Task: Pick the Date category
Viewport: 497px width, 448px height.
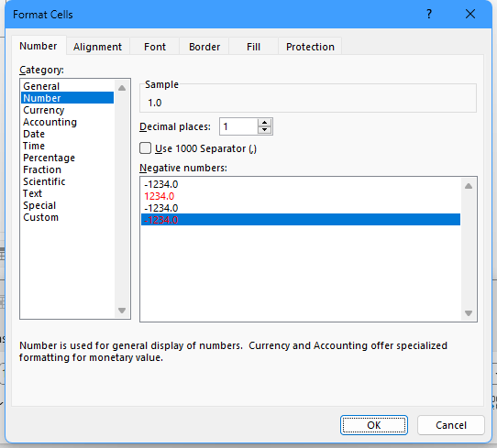Action: click(x=67, y=134)
